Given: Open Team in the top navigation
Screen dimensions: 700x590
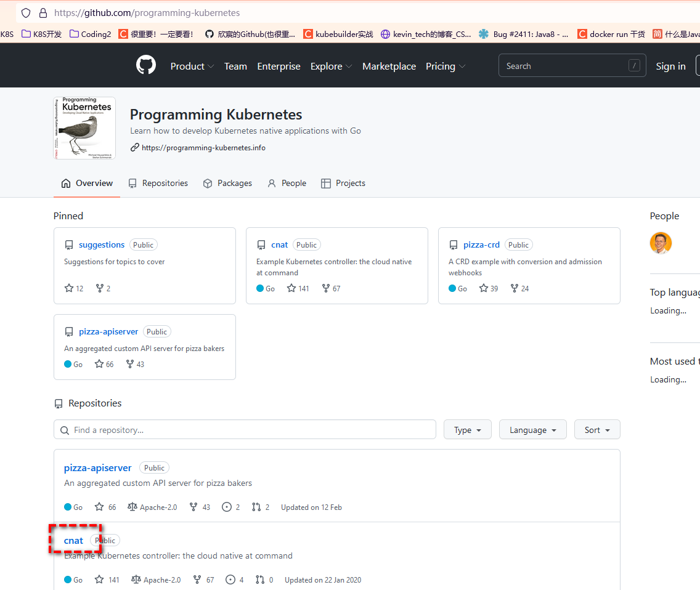Looking at the screenshot, I should pos(235,66).
